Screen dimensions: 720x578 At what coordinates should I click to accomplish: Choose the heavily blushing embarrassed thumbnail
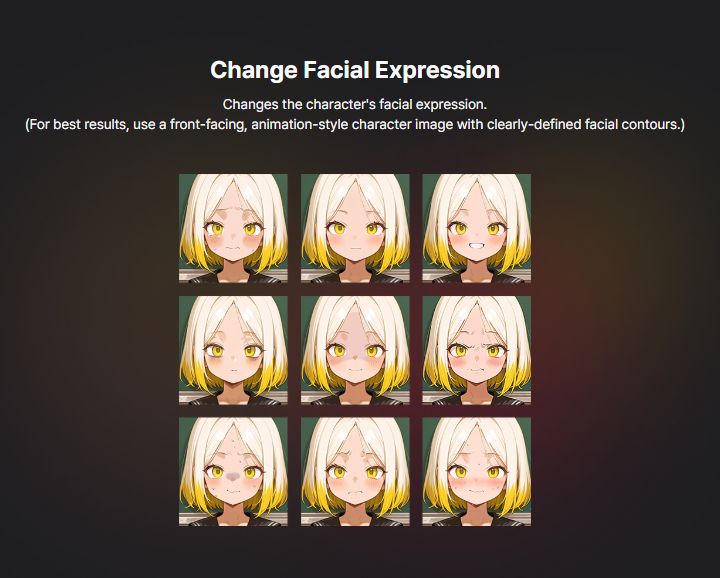pos(477,472)
